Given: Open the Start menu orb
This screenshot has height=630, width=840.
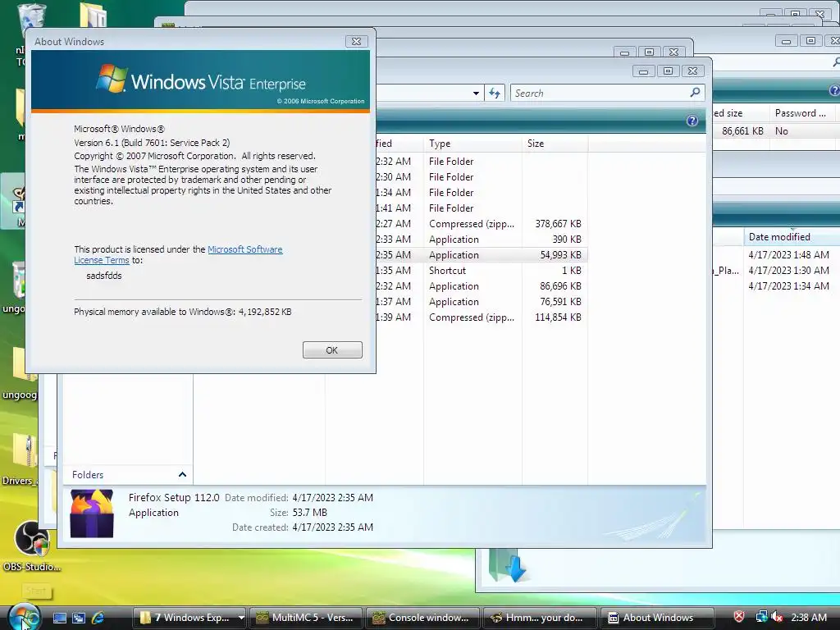Looking at the screenshot, I should (x=24, y=616).
